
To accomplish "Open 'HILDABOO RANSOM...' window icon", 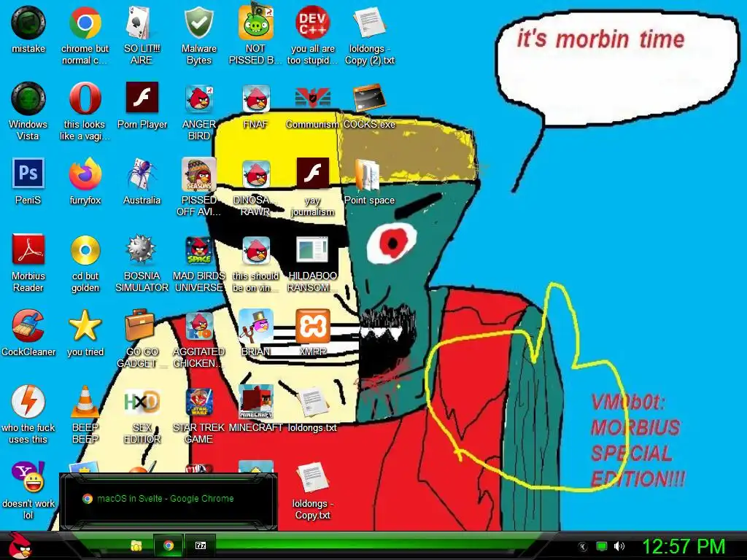I will (x=312, y=251).
